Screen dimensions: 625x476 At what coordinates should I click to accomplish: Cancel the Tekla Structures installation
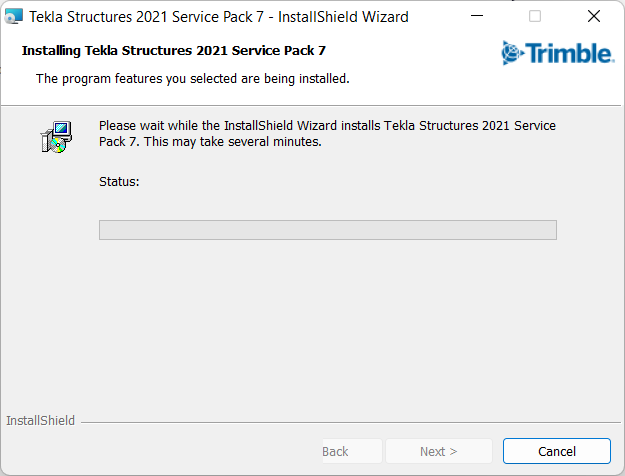(556, 451)
